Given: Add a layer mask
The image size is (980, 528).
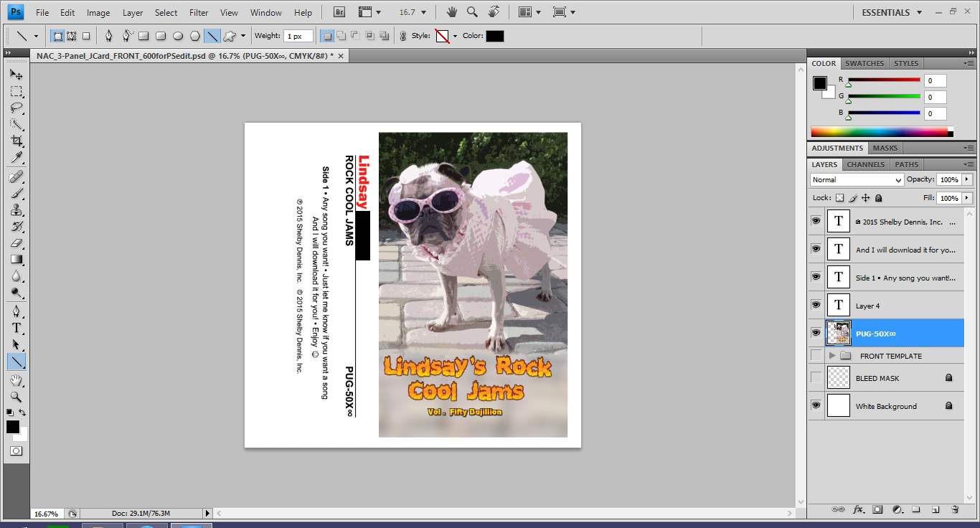Looking at the screenshot, I should (877, 509).
